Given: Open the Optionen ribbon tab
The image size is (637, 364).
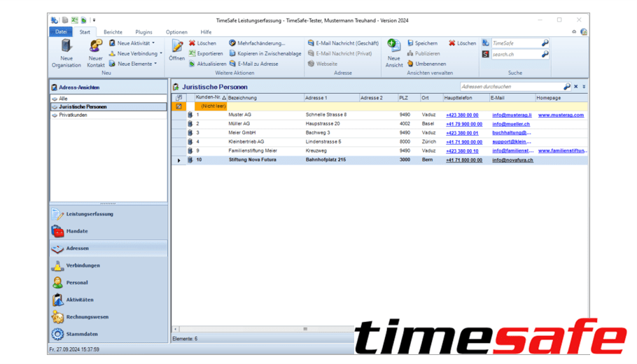Looking at the screenshot, I should (176, 32).
